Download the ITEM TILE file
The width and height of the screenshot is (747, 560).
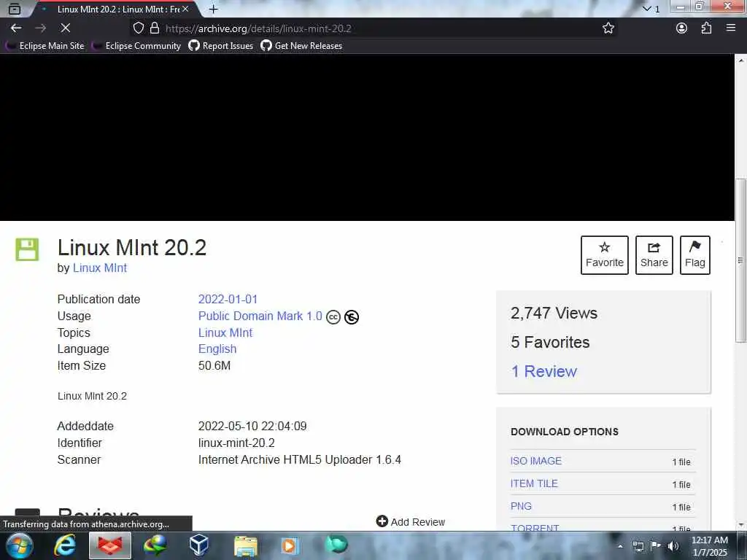click(534, 483)
